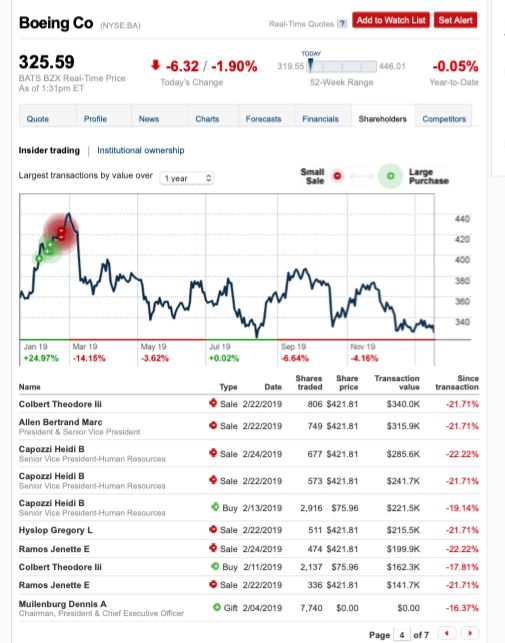Image resolution: width=505 pixels, height=643 pixels.
Task: Click the sale icon for Ramos Jenette $141.7K row
Action: (x=213, y=584)
